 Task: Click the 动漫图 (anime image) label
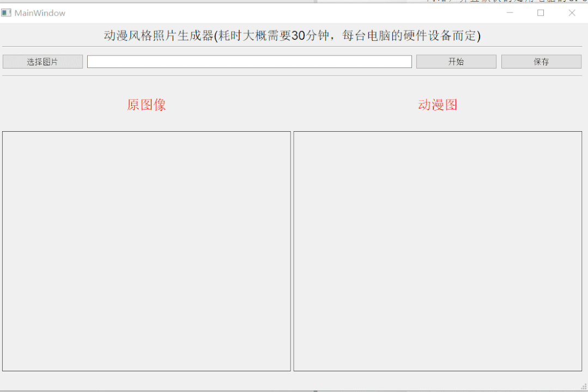point(438,105)
